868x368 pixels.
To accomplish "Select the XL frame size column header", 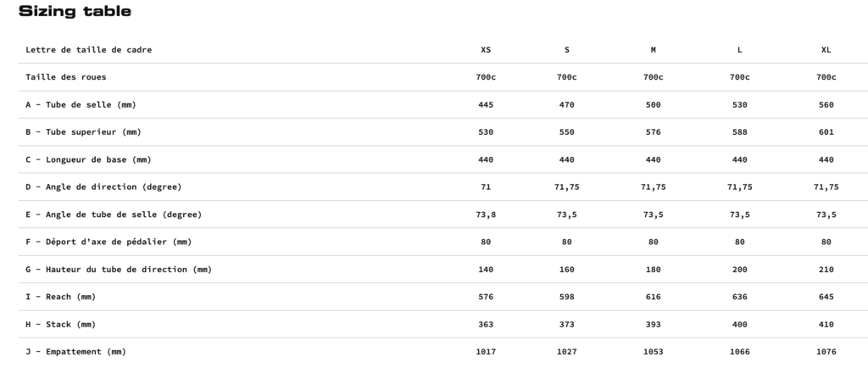I will [826, 50].
